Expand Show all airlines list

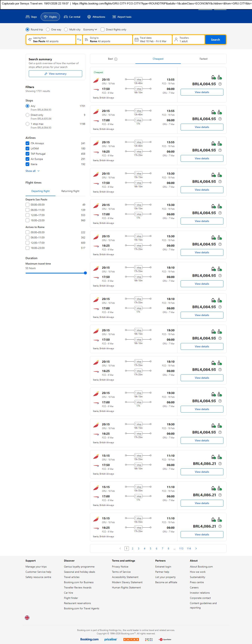(x=33, y=171)
